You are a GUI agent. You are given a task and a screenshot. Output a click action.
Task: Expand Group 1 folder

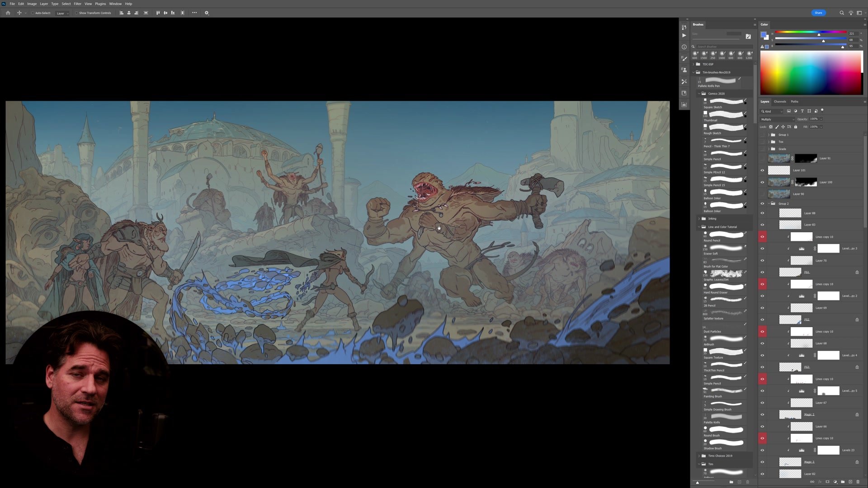coord(769,135)
